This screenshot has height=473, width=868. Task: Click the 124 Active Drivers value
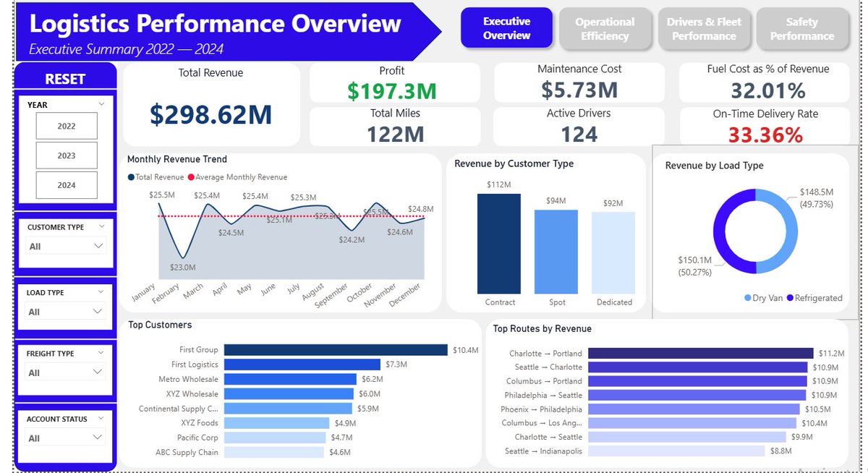[579, 135]
